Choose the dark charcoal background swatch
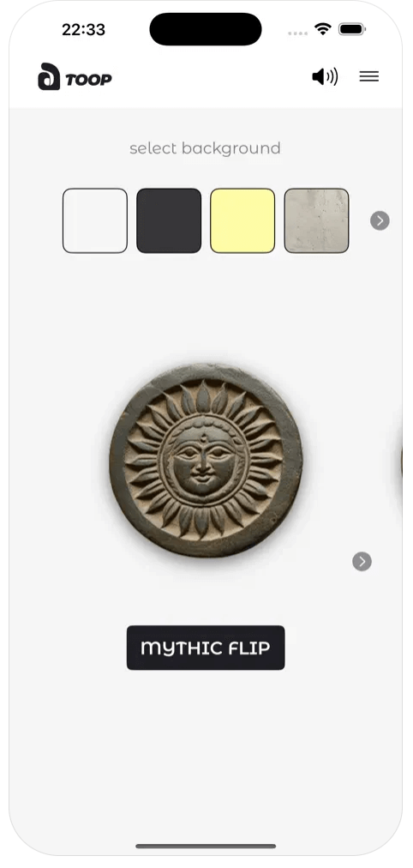413x868 pixels. 169,221
